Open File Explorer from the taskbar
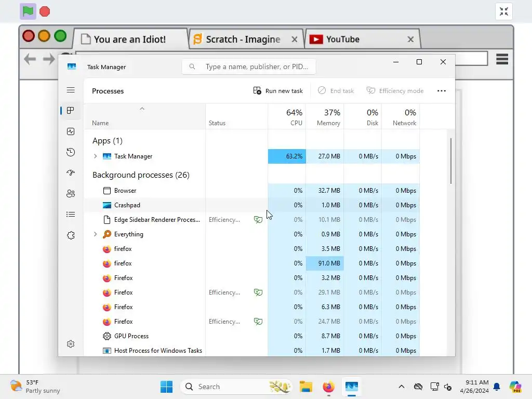The width and height of the screenshot is (532, 399). (305, 387)
